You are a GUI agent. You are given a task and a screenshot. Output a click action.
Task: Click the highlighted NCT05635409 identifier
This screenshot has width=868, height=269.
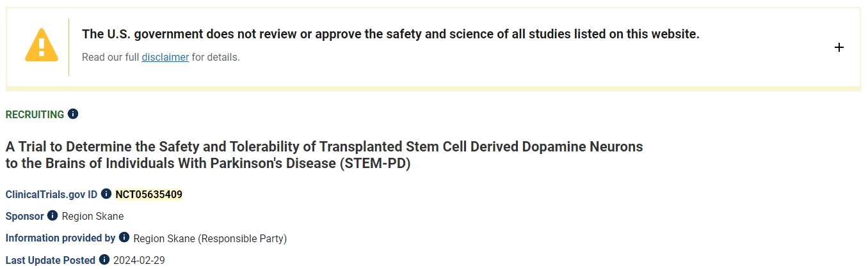pyautogui.click(x=149, y=194)
